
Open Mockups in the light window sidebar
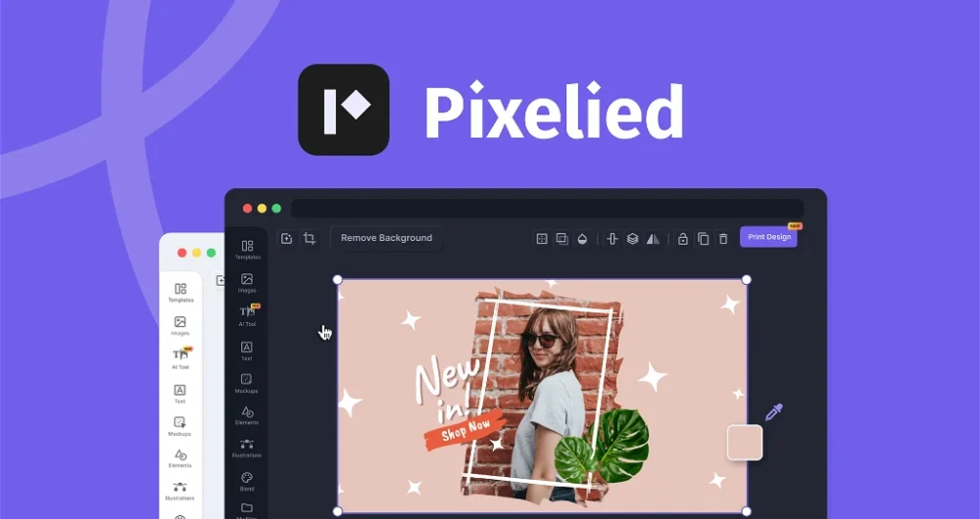pyautogui.click(x=179, y=426)
